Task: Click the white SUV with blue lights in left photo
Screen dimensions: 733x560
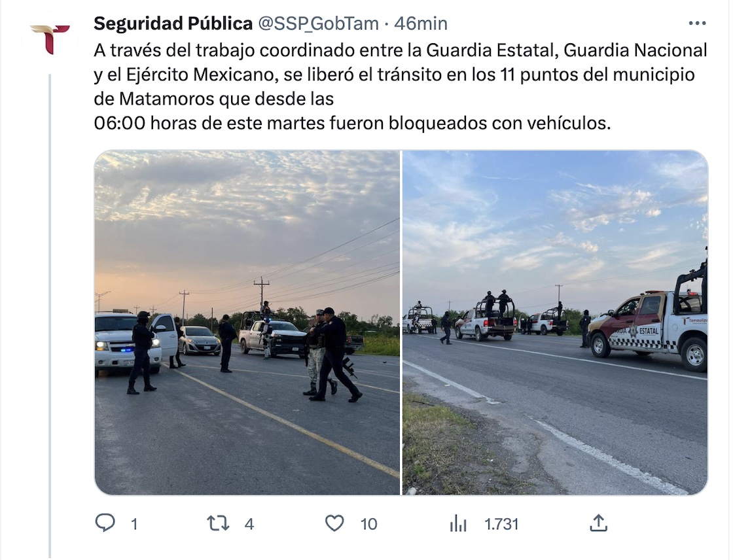Action: [128, 341]
